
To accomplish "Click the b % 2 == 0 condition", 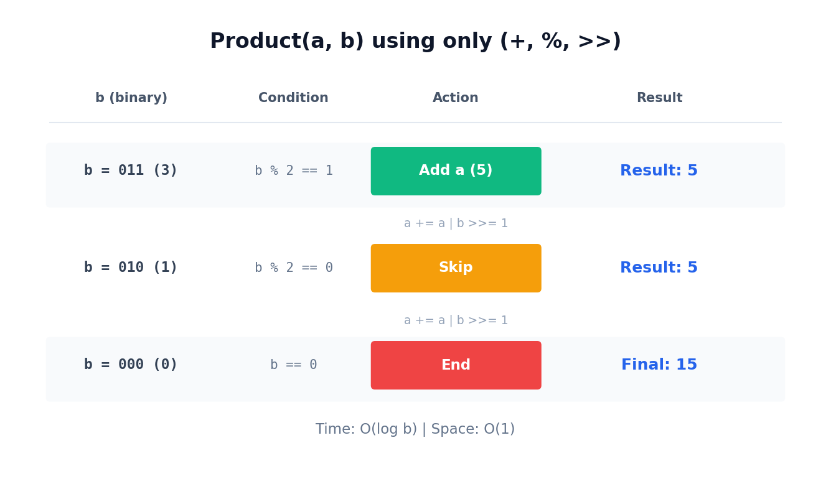I will pos(294,268).
